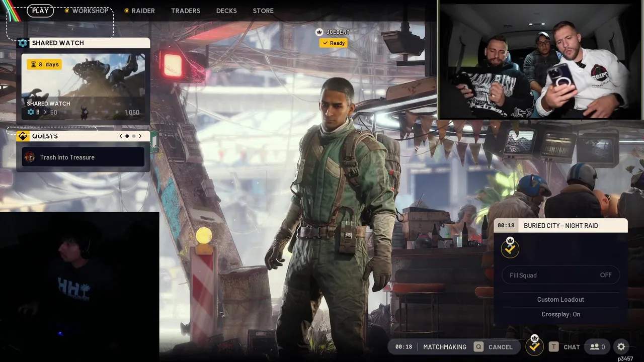This screenshot has width=644, height=362.
Task: Open settings via the bottom gear icon
Action: [621, 347]
